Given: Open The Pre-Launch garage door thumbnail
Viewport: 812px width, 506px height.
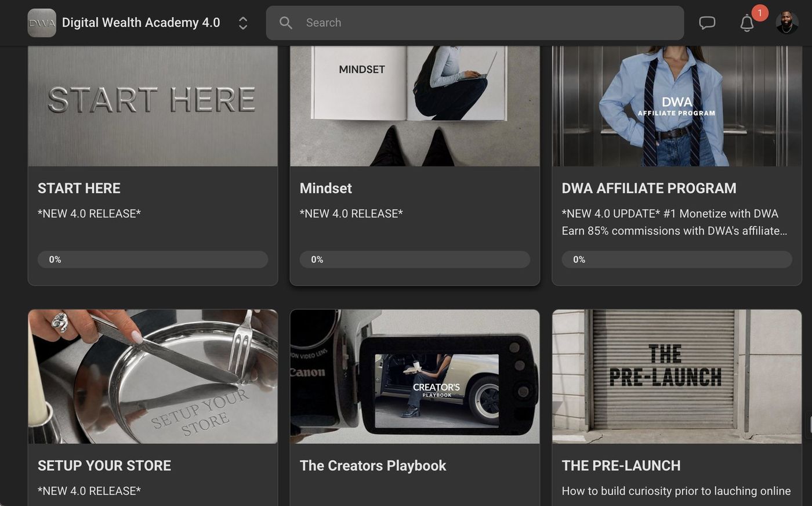Looking at the screenshot, I should pyautogui.click(x=677, y=377).
